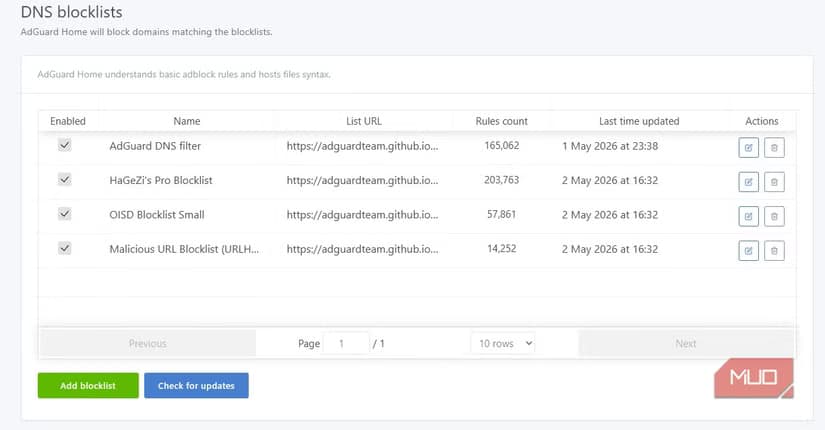Disable the AdGuard DNS filter checkbox

64,145
